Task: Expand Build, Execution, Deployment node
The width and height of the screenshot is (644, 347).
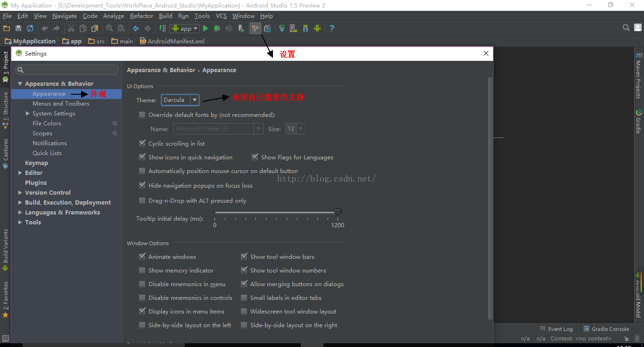Action: pos(20,203)
